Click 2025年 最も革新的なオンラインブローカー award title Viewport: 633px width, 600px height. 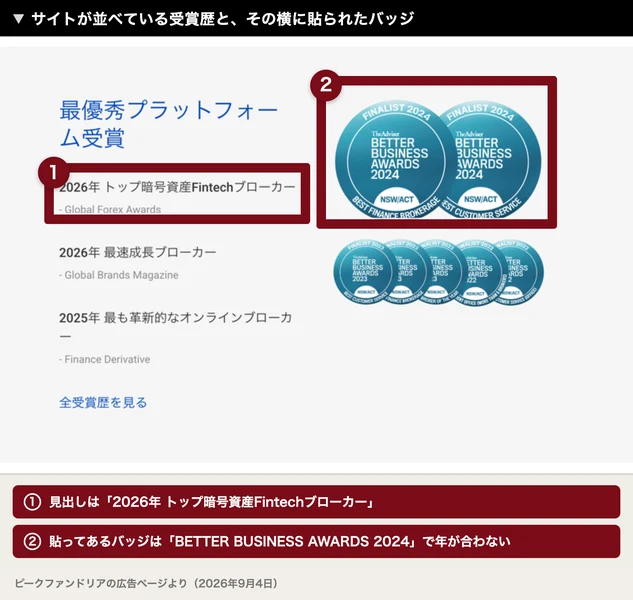click(176, 327)
